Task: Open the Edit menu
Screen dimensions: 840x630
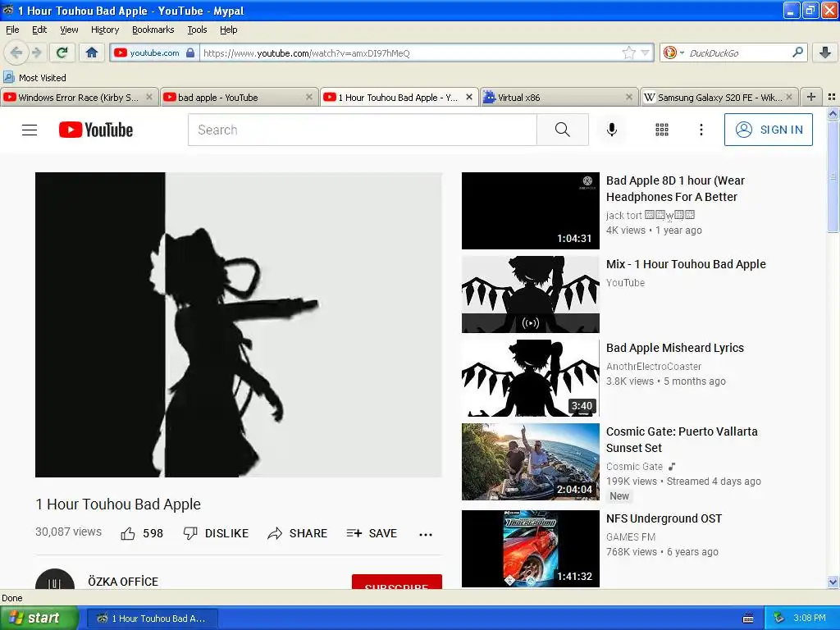Action: pyautogui.click(x=39, y=30)
